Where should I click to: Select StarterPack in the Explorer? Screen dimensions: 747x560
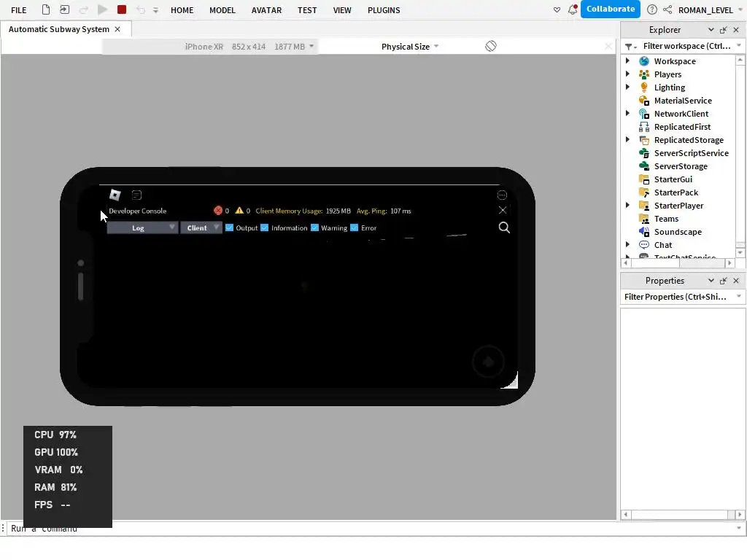pos(676,192)
